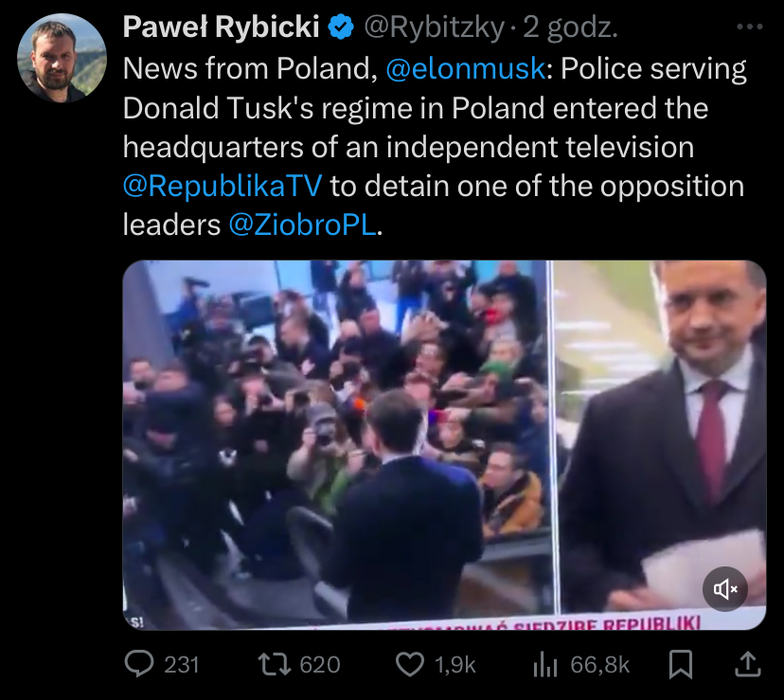
Task: Bookmark this tweet
Action: (x=681, y=665)
